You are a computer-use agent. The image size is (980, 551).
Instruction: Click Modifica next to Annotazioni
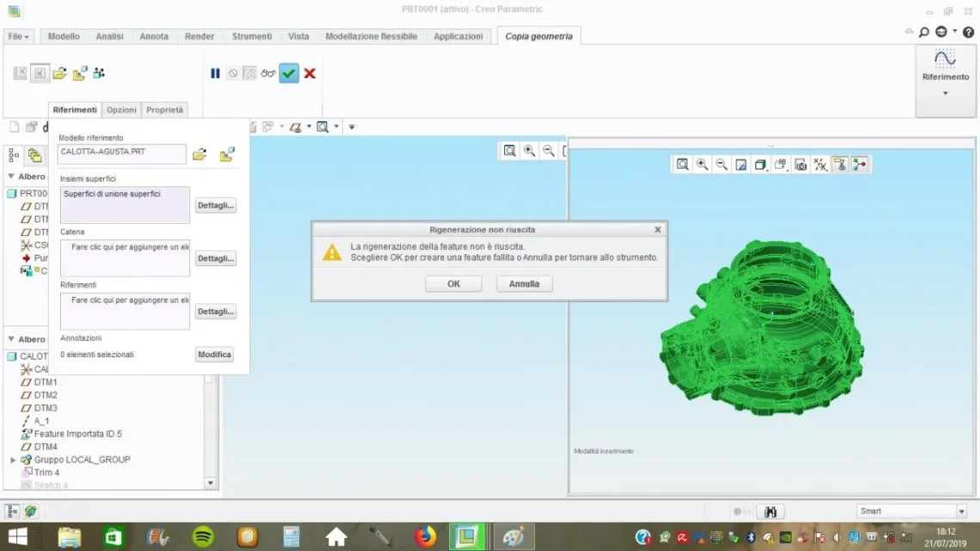click(x=214, y=355)
